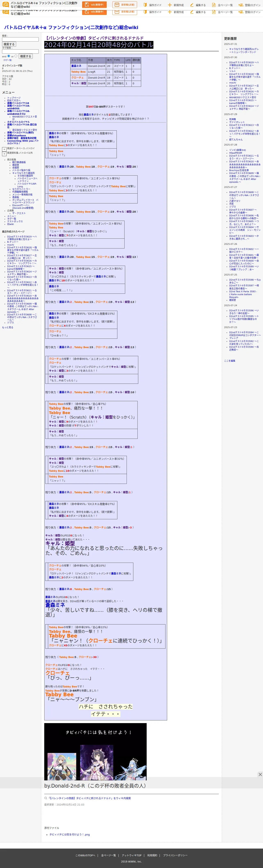Focus the タグ検索 input field
This screenshot has width=263, height=868.
tap(20, 52)
